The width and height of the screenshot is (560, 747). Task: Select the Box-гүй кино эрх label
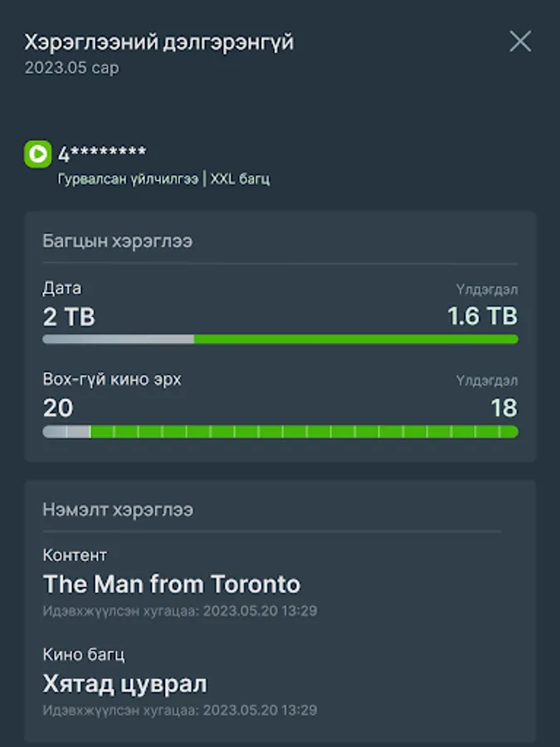click(x=112, y=379)
